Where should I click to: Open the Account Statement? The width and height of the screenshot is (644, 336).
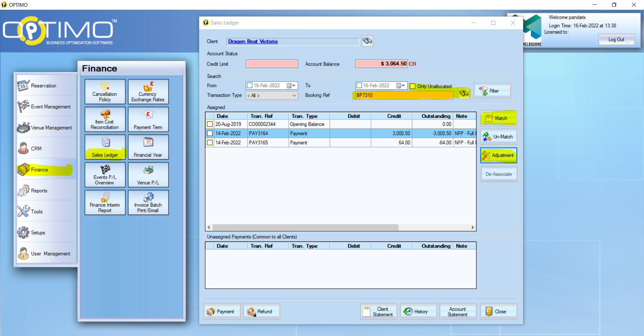(x=458, y=311)
